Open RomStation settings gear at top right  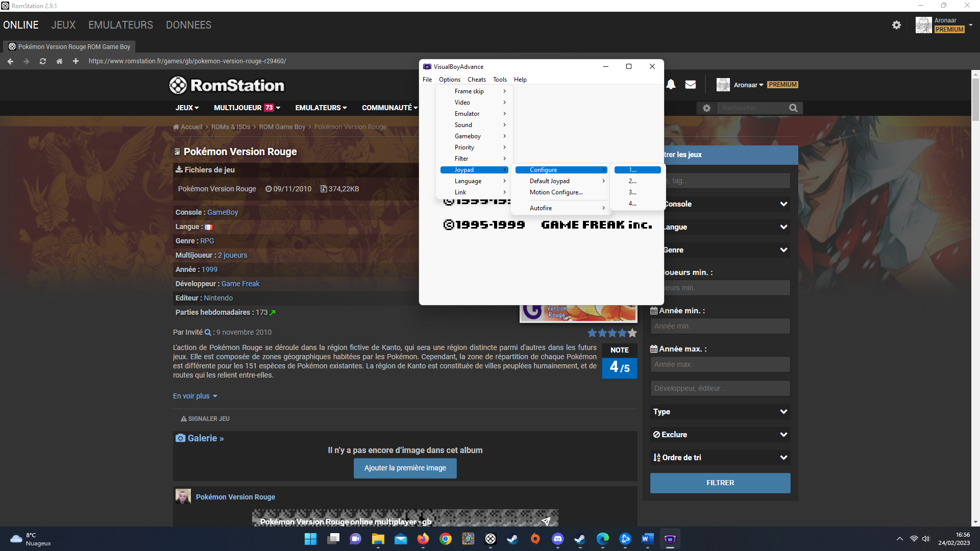point(896,25)
